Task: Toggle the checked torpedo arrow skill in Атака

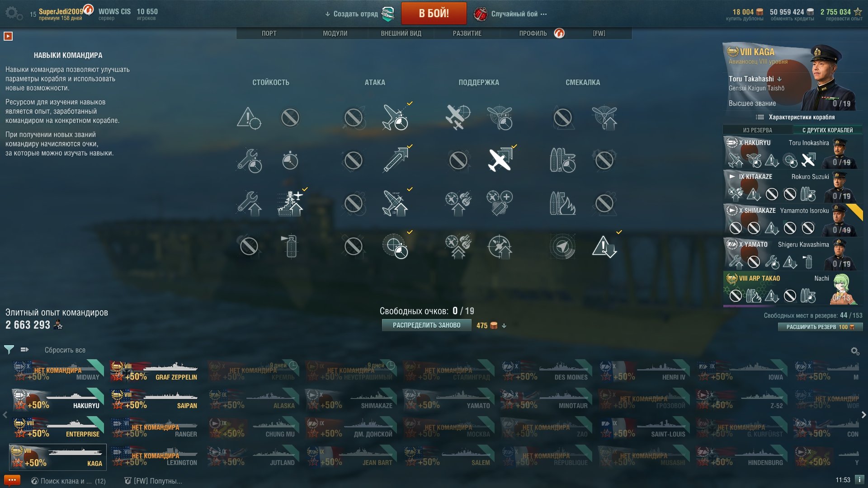Action: click(x=396, y=160)
